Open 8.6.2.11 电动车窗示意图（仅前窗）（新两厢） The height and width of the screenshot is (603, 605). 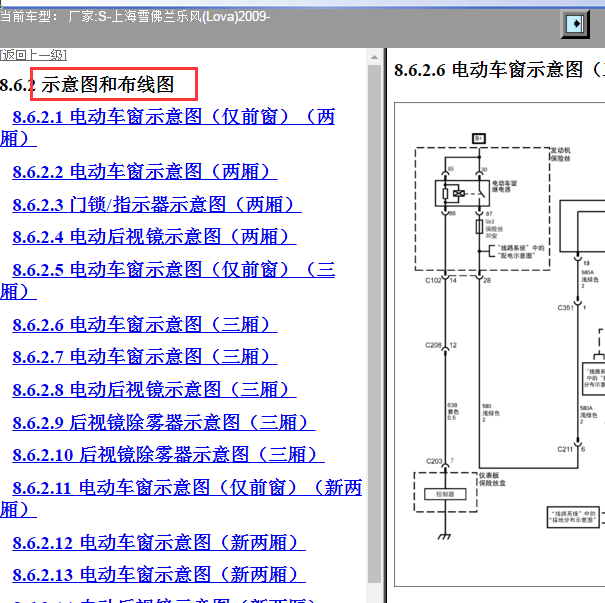coord(186,488)
